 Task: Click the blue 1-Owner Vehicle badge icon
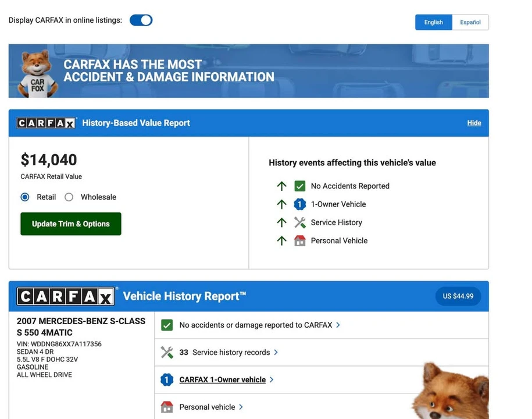pyautogui.click(x=299, y=204)
